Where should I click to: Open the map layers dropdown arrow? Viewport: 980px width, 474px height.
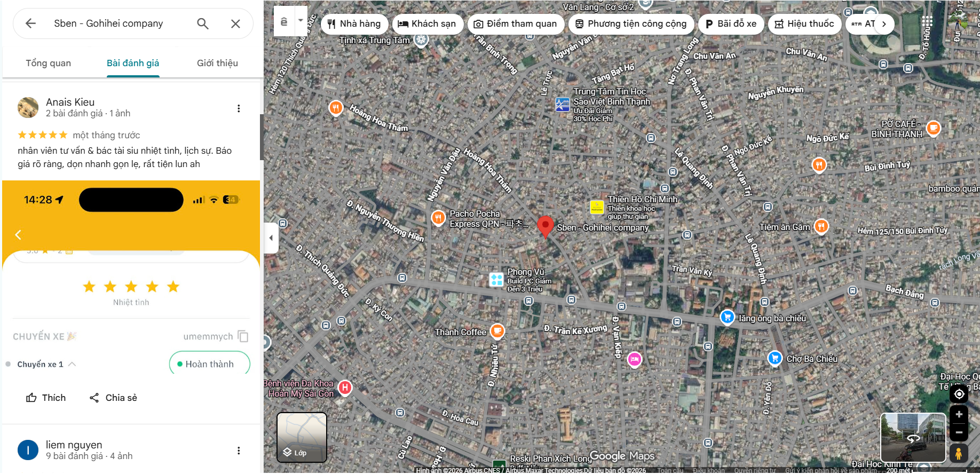[301, 21]
